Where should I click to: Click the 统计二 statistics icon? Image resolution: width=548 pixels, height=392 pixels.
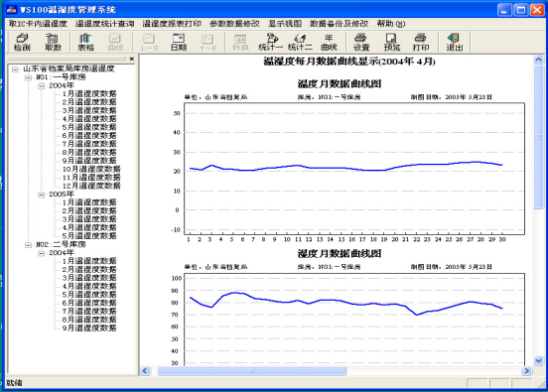[300, 43]
